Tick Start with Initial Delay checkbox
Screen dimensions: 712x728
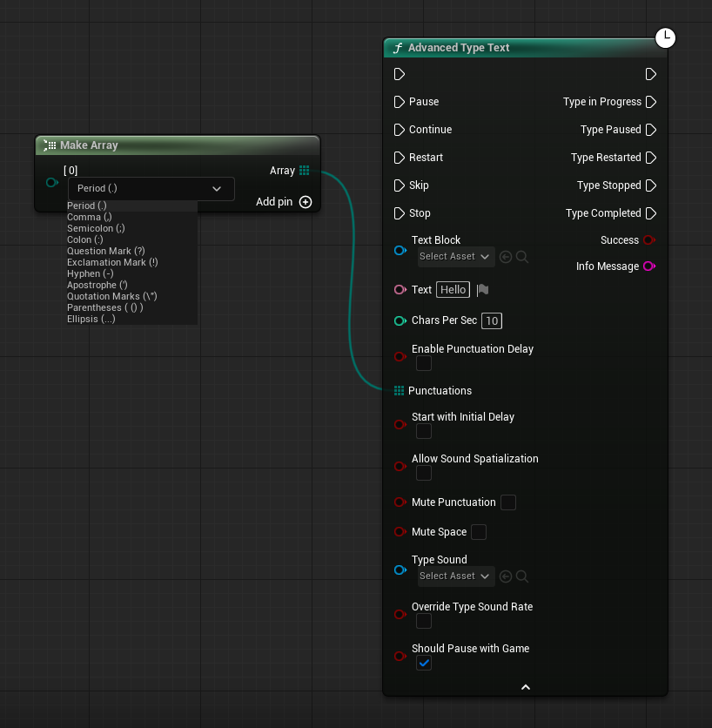coord(424,431)
